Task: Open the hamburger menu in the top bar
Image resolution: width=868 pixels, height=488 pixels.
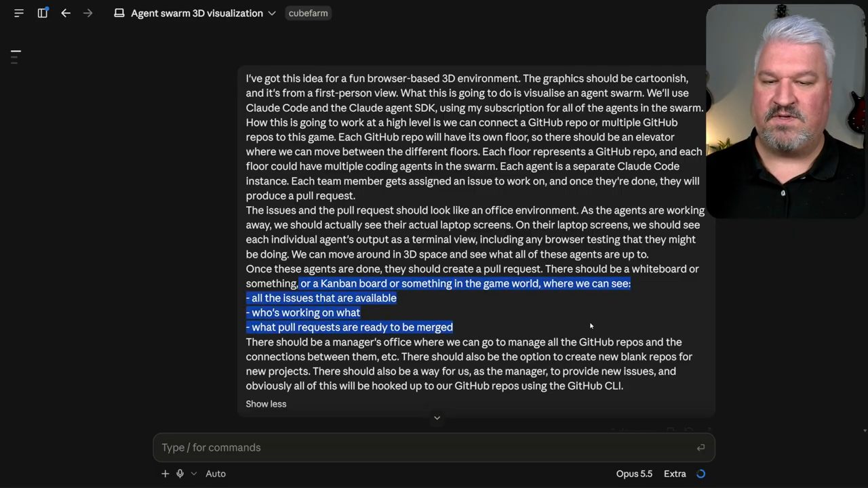Action: click(19, 13)
